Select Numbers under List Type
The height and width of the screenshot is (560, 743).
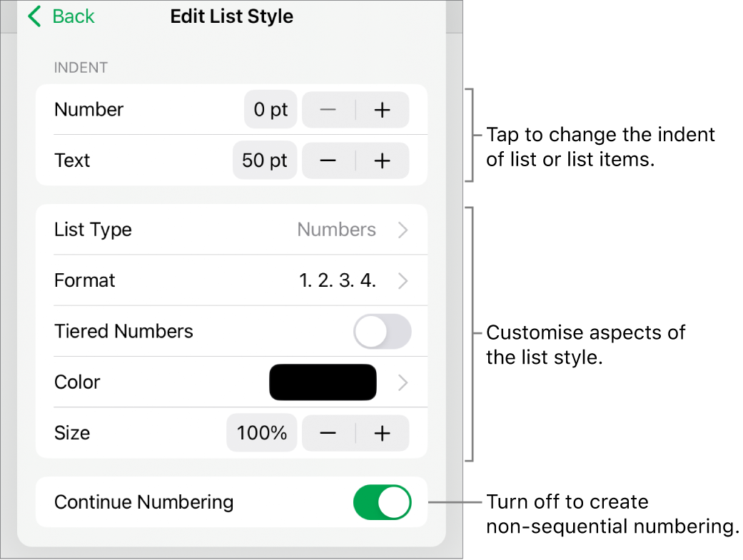(x=337, y=230)
